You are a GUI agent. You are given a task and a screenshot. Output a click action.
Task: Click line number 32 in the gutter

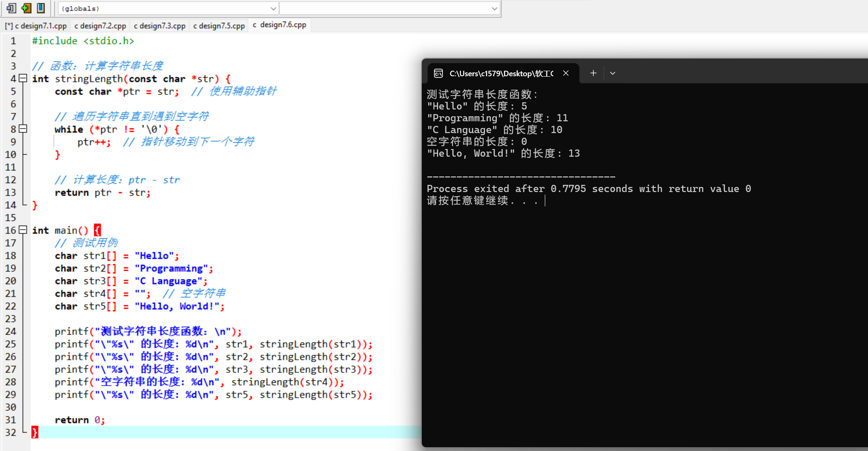(x=11, y=432)
